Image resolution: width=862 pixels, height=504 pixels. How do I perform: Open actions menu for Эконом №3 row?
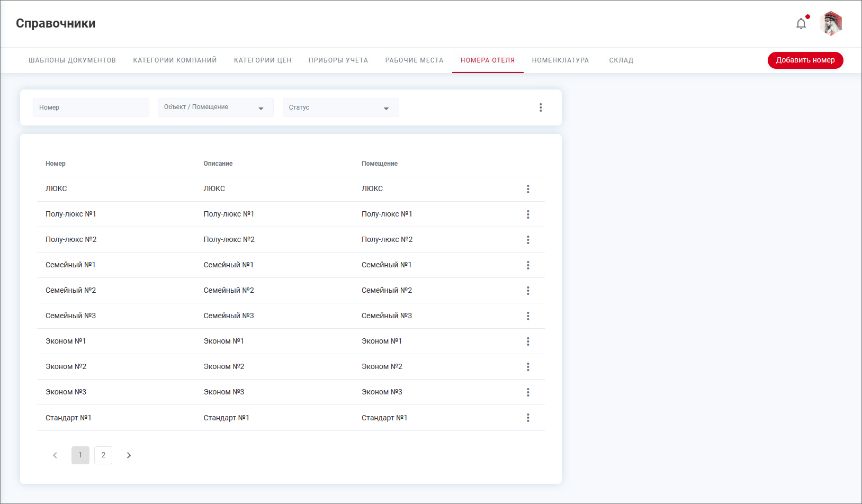(x=528, y=392)
